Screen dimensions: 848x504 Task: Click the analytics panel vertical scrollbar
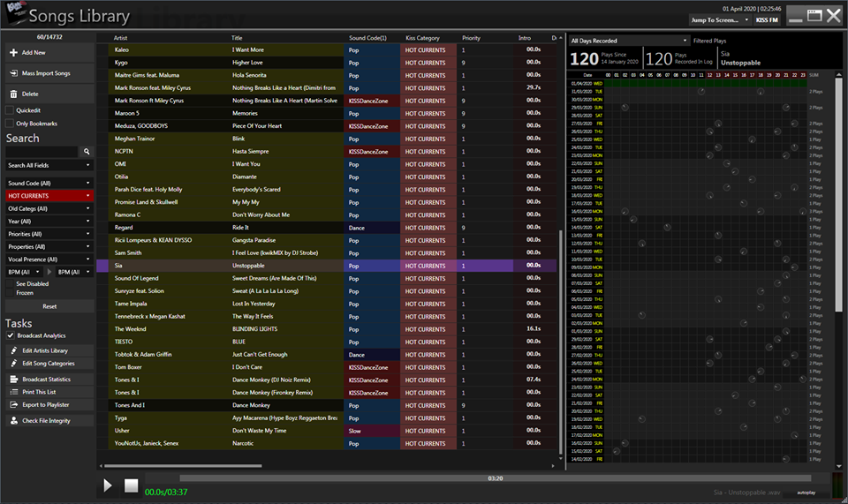click(839, 194)
